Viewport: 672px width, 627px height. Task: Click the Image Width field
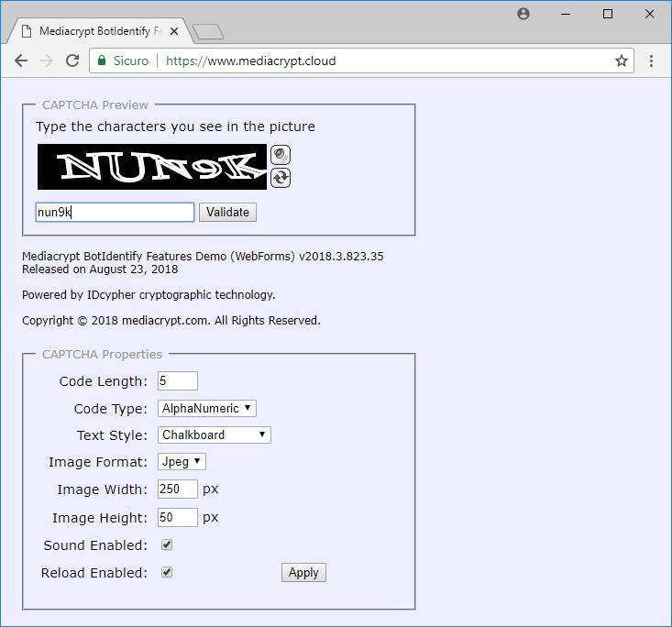click(178, 489)
